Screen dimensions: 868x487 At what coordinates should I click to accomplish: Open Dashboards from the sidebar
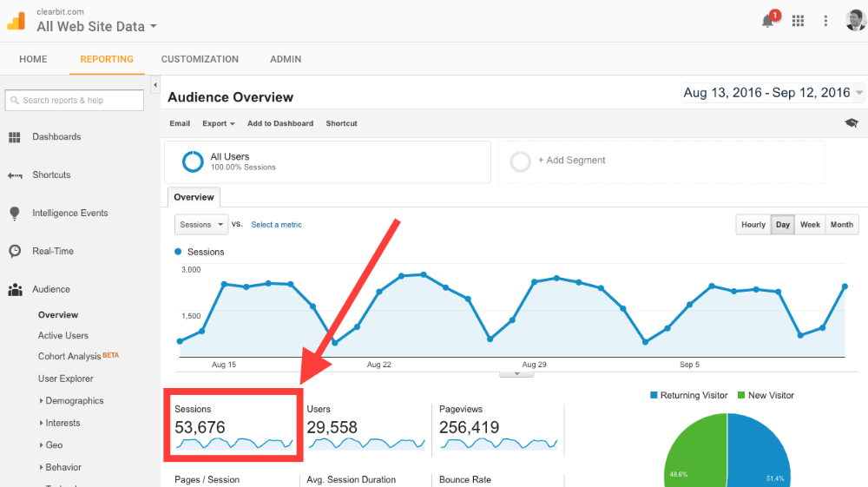pos(56,137)
